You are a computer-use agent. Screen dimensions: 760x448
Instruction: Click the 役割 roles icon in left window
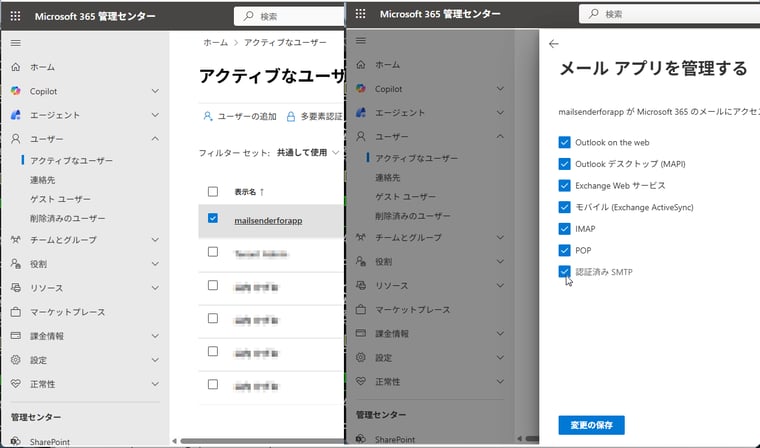tap(16, 263)
